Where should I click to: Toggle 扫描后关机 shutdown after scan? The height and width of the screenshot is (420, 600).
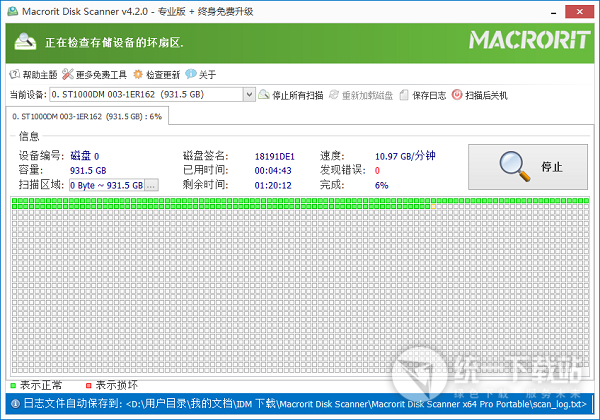click(480, 95)
